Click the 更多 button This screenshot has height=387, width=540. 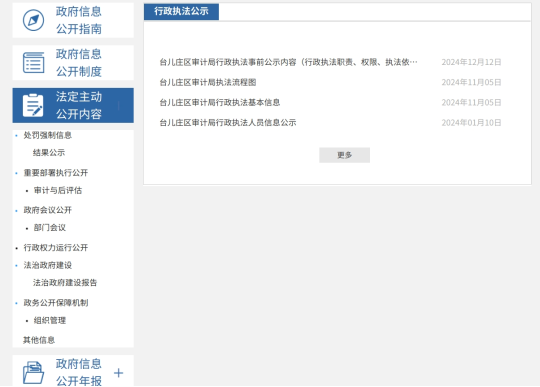click(344, 155)
